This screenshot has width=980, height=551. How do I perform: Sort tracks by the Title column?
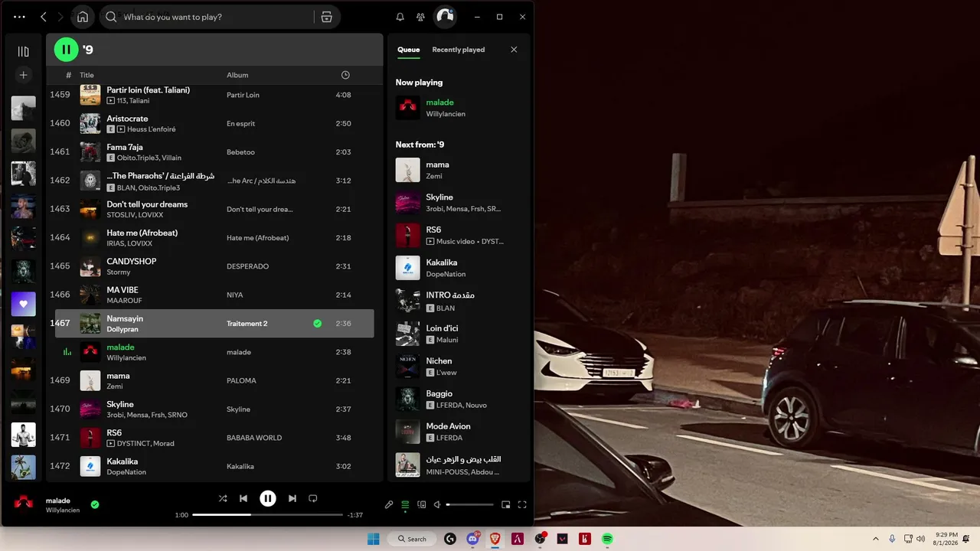pyautogui.click(x=87, y=75)
